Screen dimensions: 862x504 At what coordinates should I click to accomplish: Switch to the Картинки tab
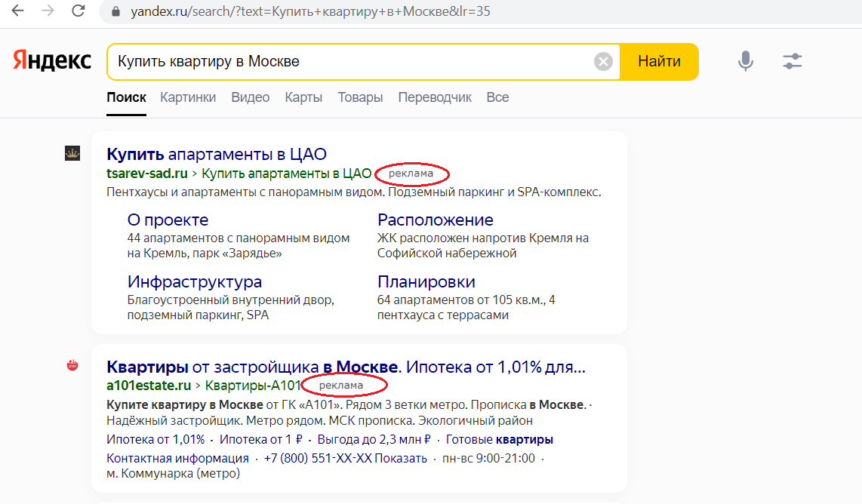(188, 98)
